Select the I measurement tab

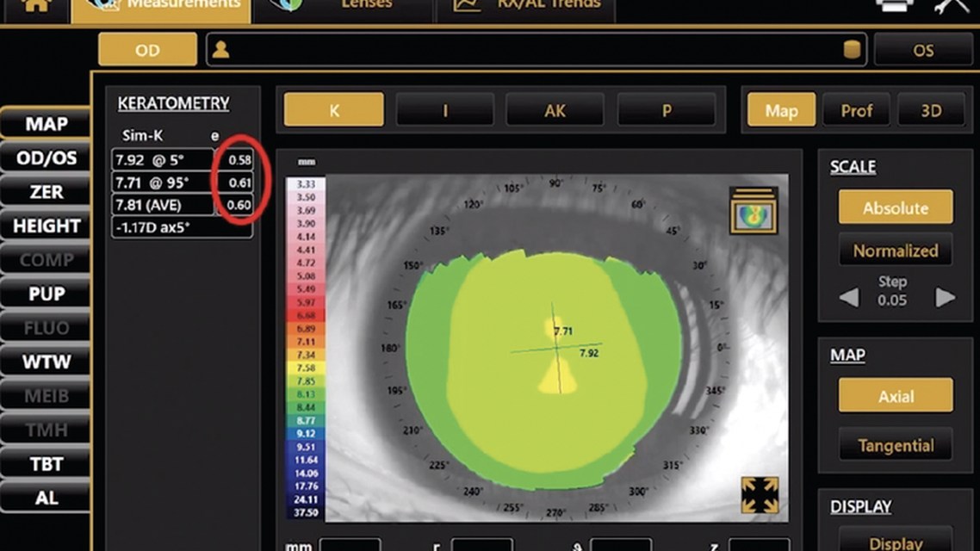coord(445,110)
